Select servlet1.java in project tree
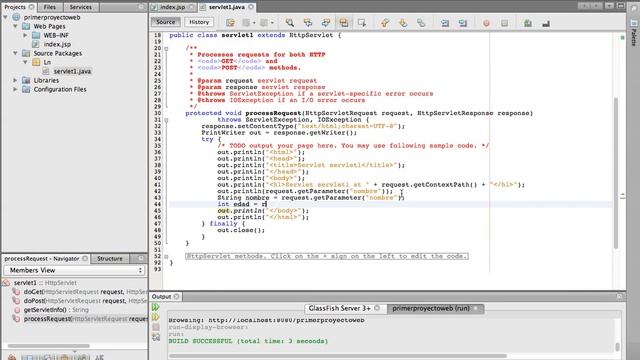Screen dimensions: 640x360 coord(72,71)
